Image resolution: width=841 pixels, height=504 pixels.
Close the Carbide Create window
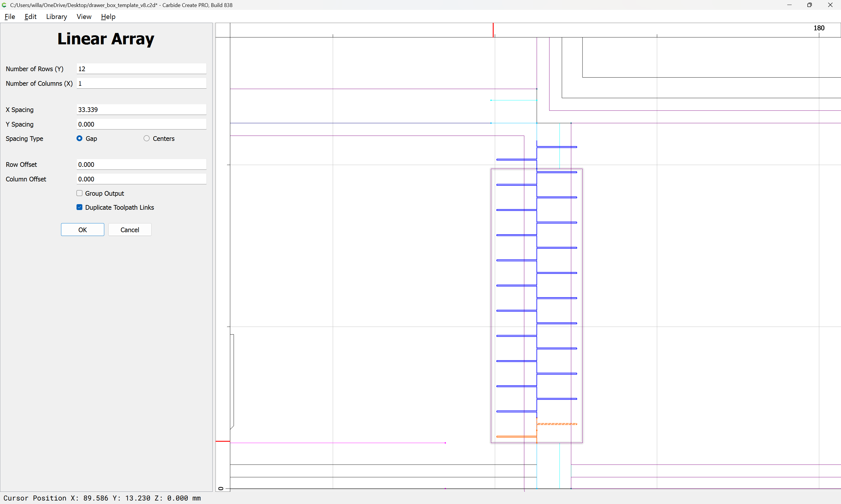(x=830, y=5)
